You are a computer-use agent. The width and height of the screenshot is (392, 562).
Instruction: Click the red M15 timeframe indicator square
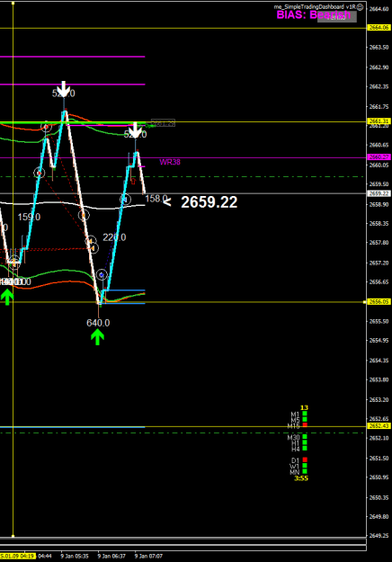tap(305, 425)
